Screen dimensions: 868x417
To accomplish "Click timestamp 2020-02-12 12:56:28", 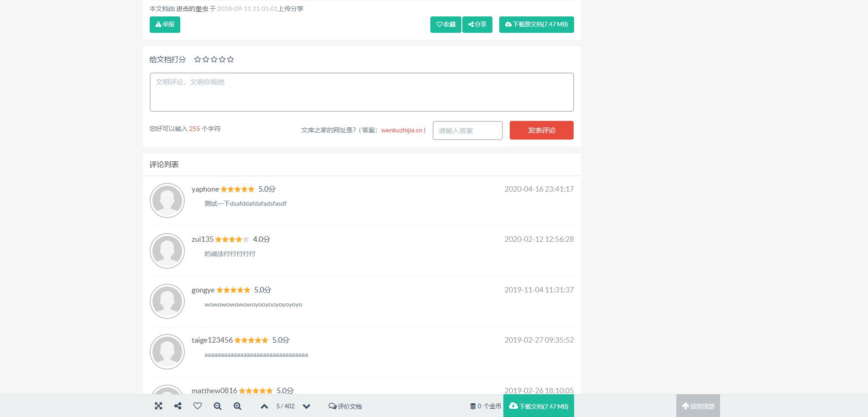I will (539, 239).
